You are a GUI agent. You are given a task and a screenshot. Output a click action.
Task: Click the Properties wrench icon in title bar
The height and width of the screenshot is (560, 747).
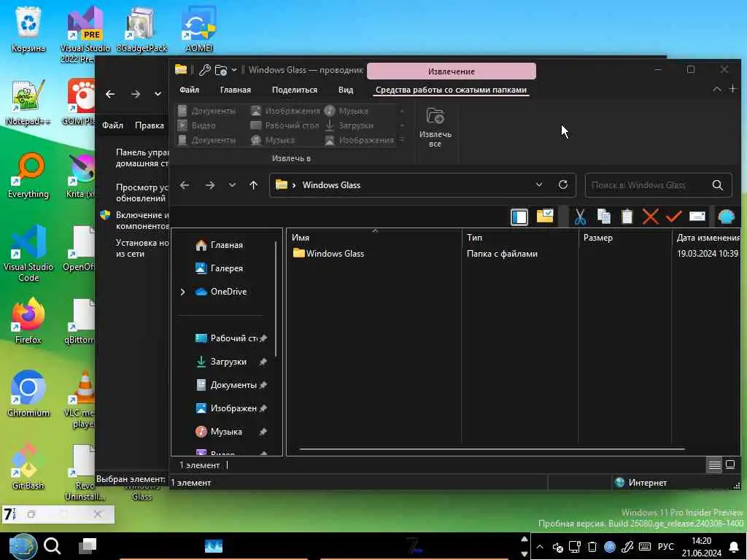coord(205,70)
